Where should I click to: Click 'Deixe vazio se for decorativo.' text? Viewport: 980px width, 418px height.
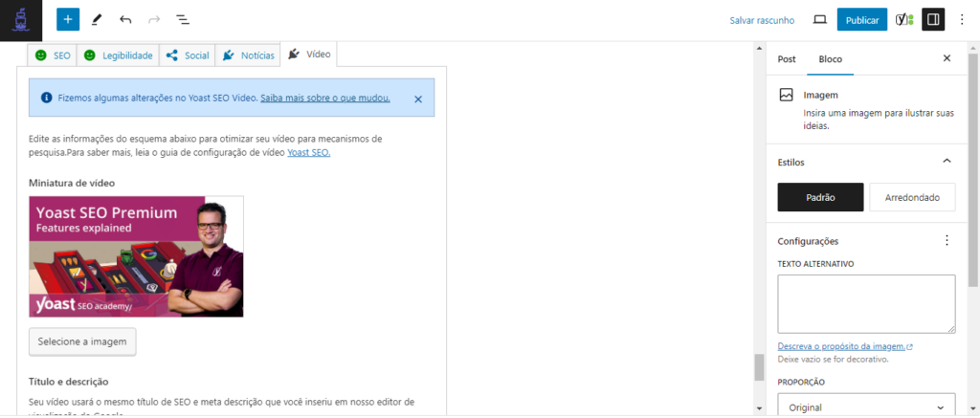coord(834,360)
